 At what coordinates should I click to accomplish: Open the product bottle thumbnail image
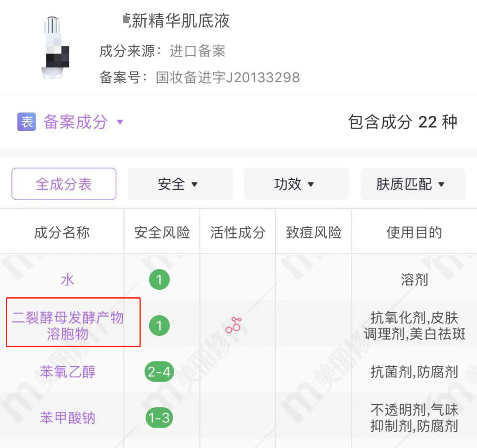(x=56, y=48)
